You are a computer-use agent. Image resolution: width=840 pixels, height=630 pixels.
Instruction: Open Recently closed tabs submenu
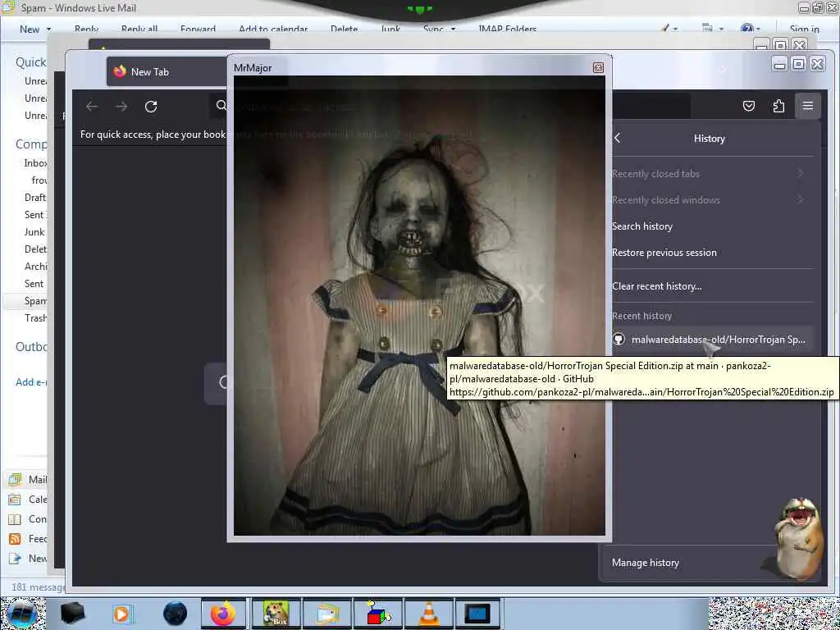tap(708, 174)
